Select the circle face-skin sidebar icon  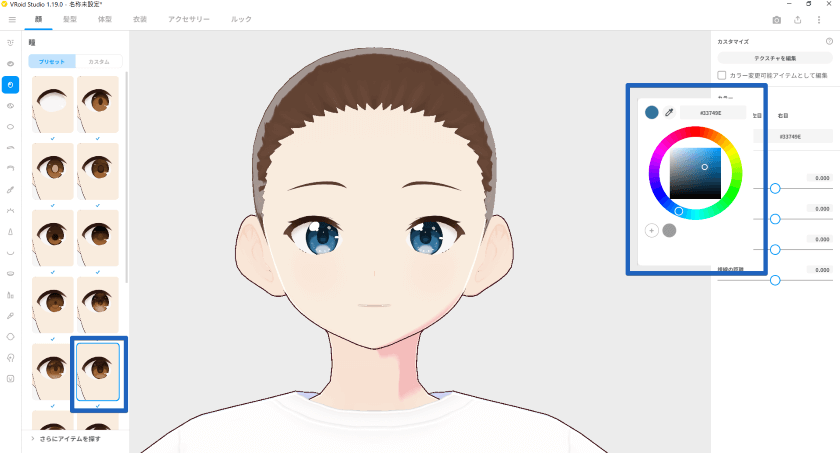[10, 337]
